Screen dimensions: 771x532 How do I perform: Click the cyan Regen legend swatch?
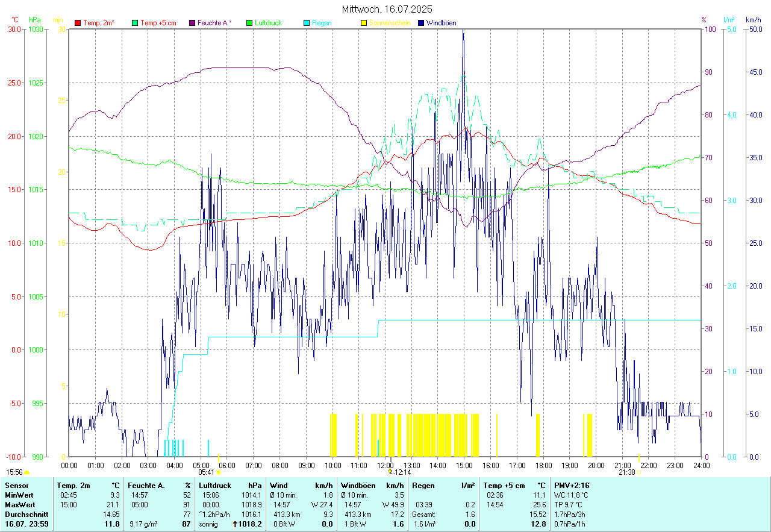pos(307,23)
